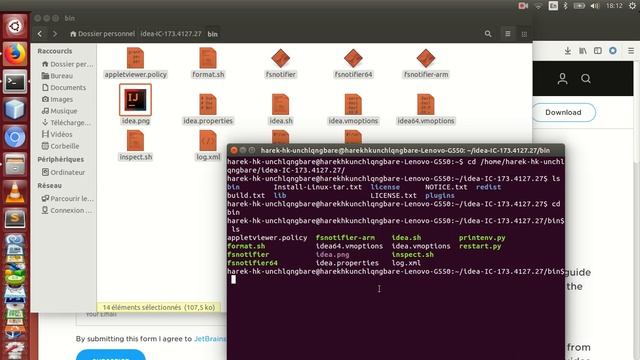Viewport: 640px width, 360px height.
Task: Select the appletviewer.policy file icon
Action: pos(135,58)
